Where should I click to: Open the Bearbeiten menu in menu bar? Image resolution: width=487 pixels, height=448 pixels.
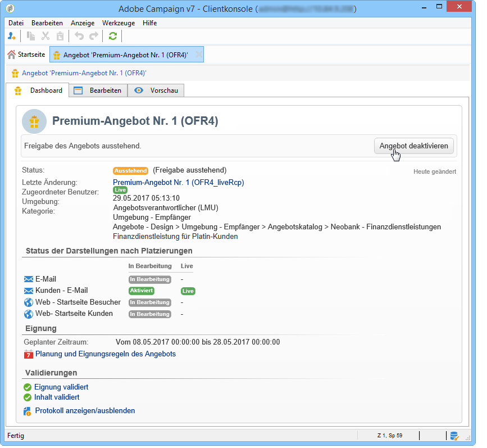pyautogui.click(x=47, y=23)
